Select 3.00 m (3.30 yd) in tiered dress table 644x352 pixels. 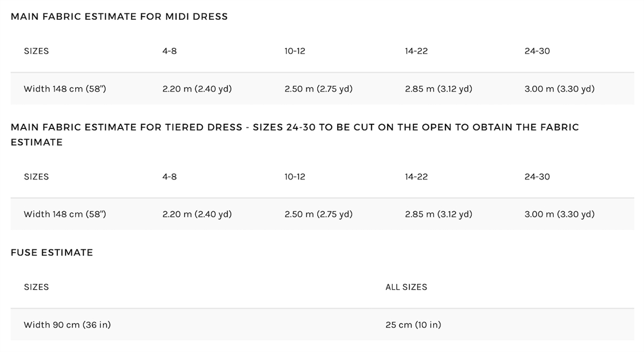coord(560,214)
